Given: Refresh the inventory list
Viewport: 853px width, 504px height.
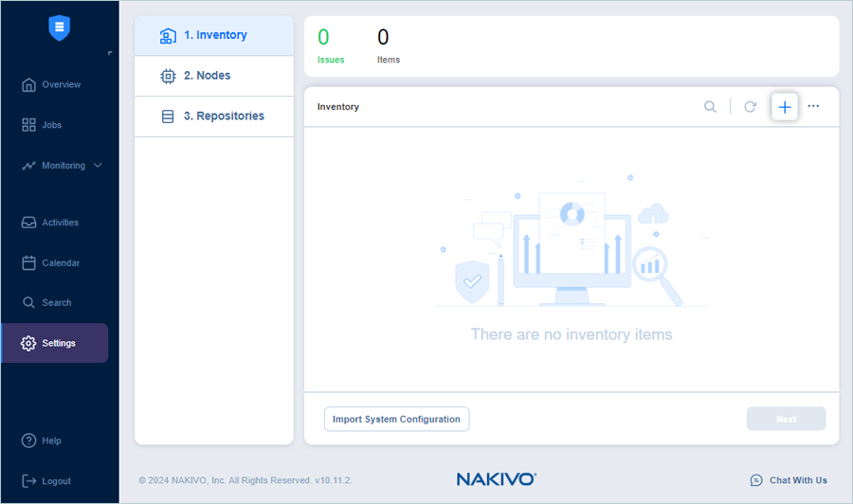Looking at the screenshot, I should (751, 106).
